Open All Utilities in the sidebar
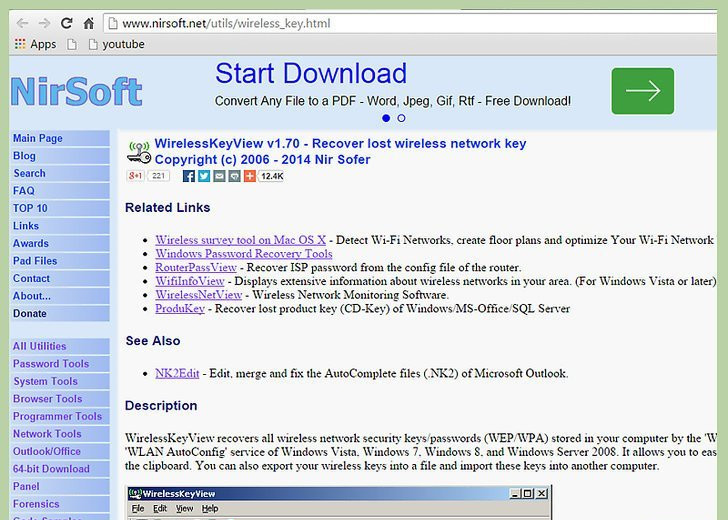Screen dimensions: 728x520 [60, 346]
